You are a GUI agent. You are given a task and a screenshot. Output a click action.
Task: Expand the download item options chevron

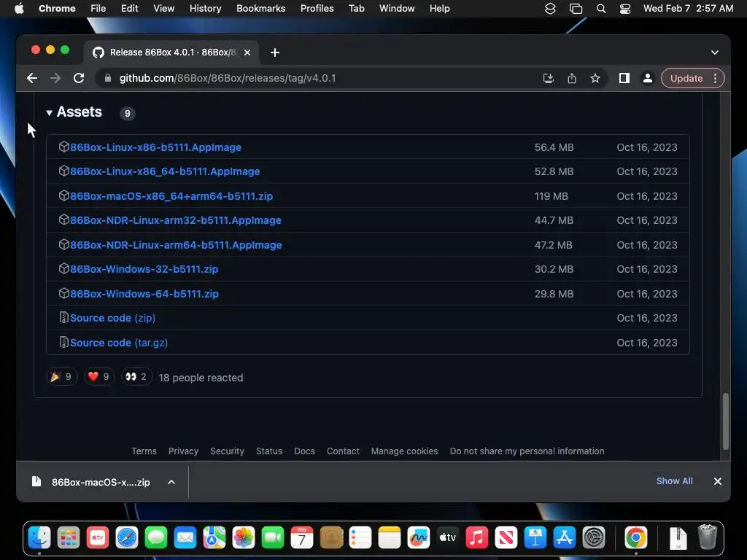point(171,482)
